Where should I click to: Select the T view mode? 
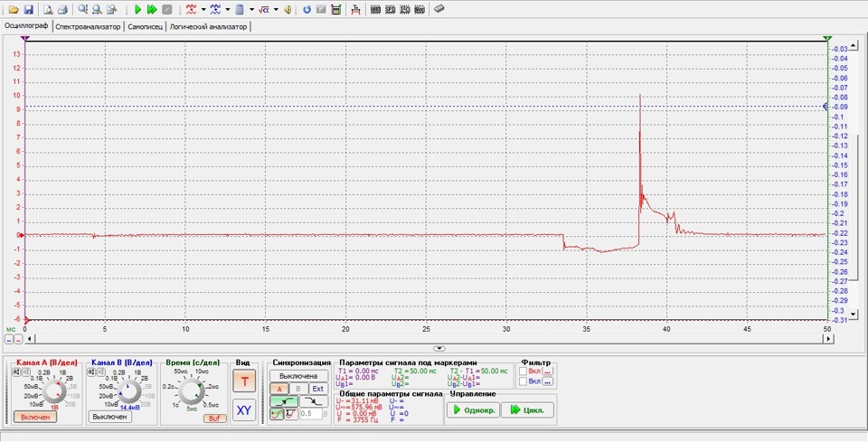point(244,381)
